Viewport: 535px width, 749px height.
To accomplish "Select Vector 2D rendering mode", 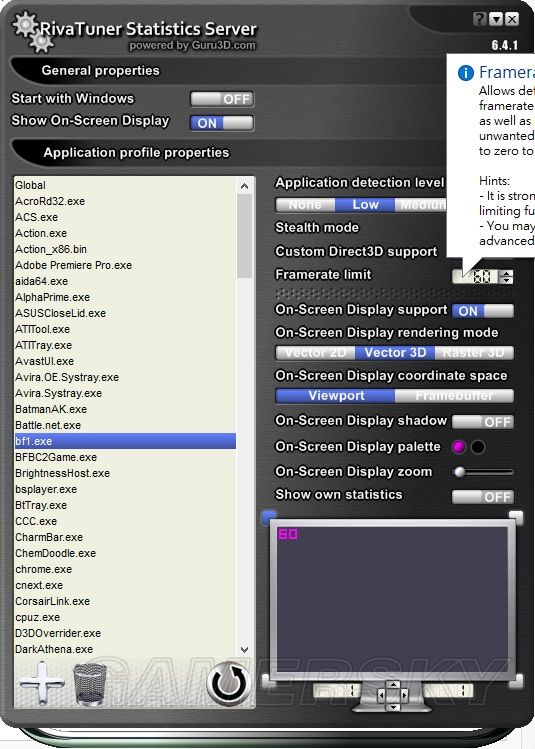I will [x=315, y=353].
